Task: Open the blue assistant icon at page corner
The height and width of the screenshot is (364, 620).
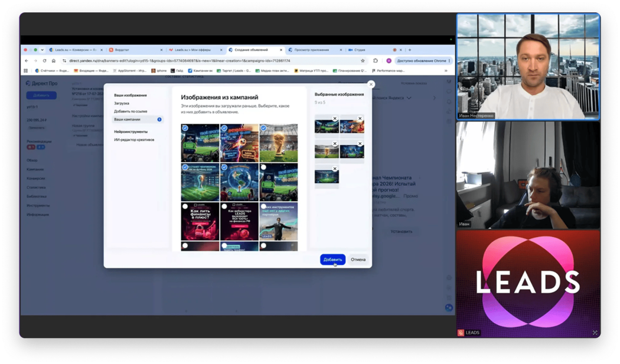Action: click(x=449, y=307)
